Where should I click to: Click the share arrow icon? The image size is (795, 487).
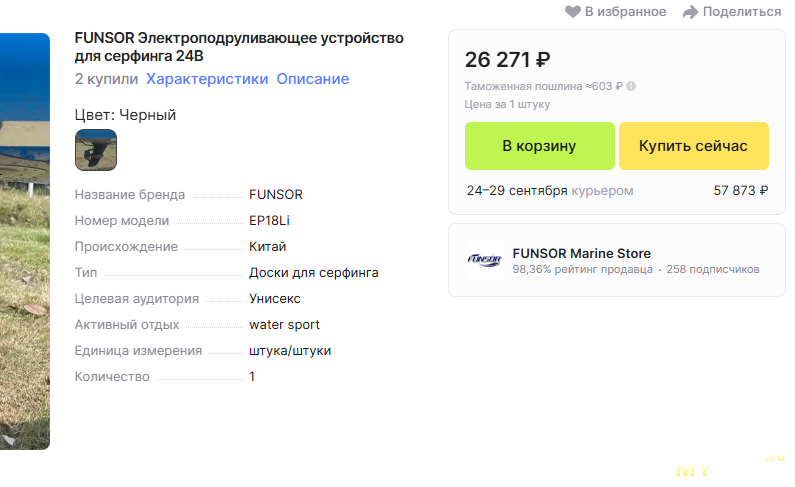pyautogui.click(x=690, y=12)
